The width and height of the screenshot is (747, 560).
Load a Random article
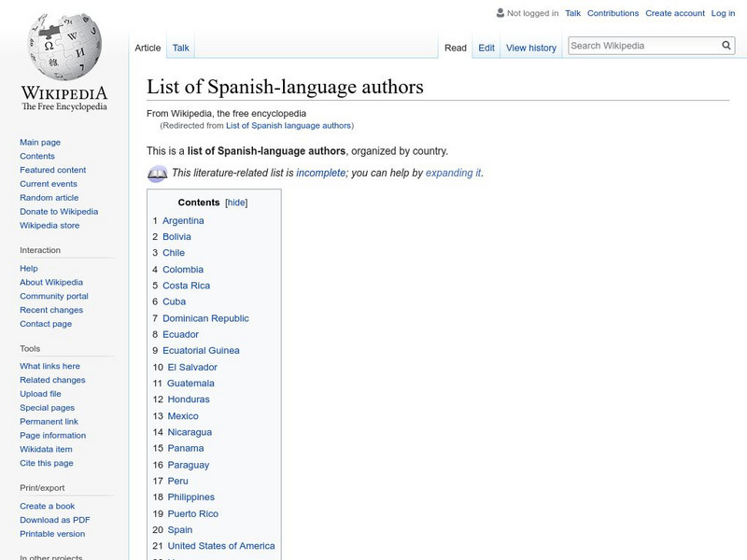point(49,197)
